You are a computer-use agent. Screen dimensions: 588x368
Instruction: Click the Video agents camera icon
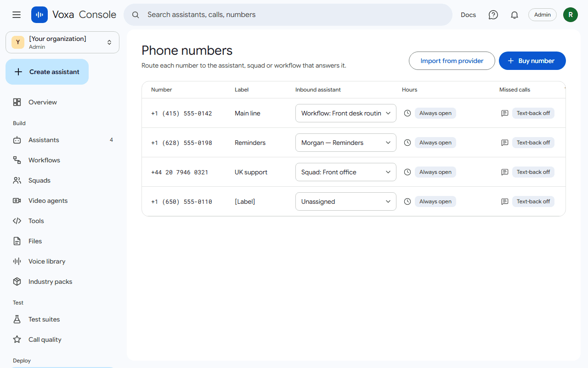coord(17,201)
